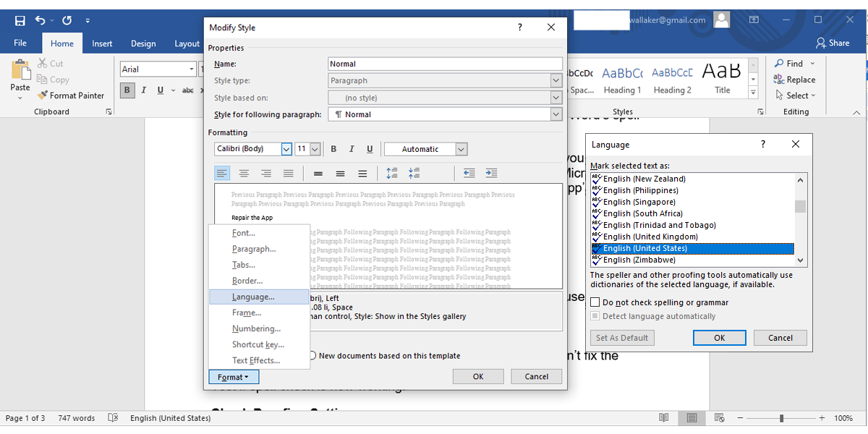868x434 pixels.
Task: Expand the font size dropdown in dialog
Action: pyautogui.click(x=315, y=149)
